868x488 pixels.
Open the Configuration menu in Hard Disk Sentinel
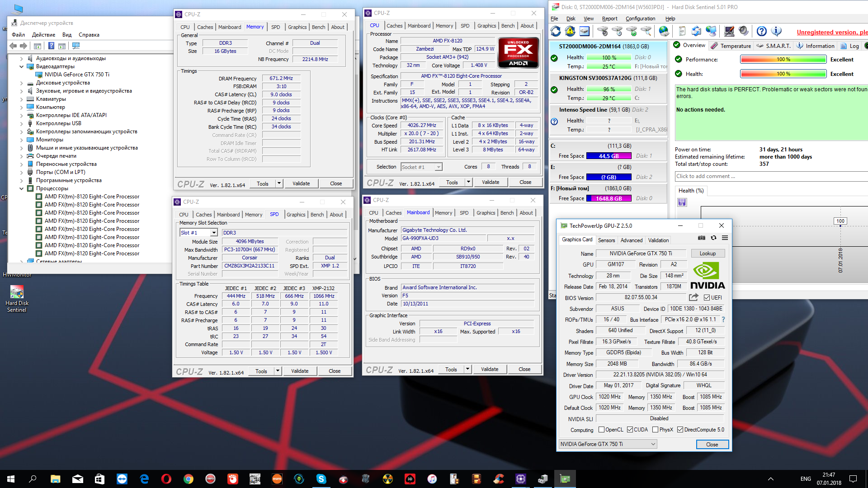[x=640, y=19]
